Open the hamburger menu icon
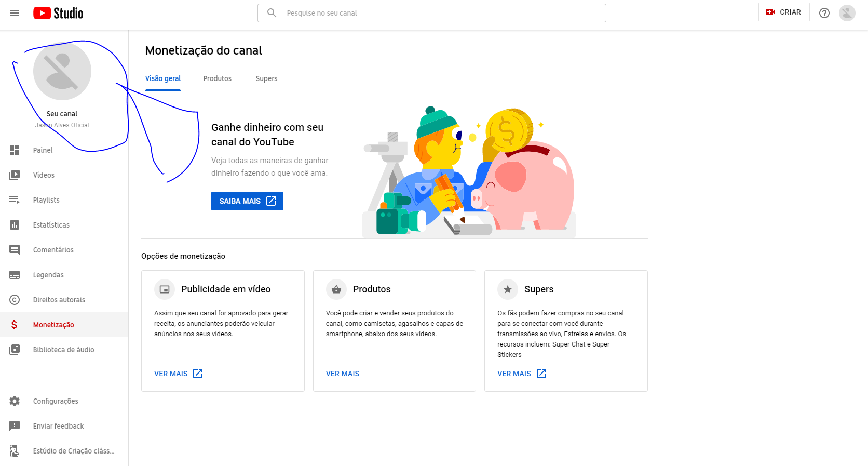Screen dimensions: 868x466 pos(15,13)
